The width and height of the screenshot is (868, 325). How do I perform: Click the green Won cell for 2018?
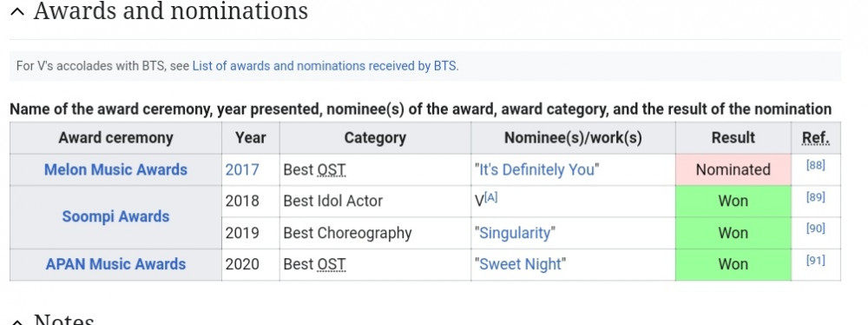click(x=733, y=201)
